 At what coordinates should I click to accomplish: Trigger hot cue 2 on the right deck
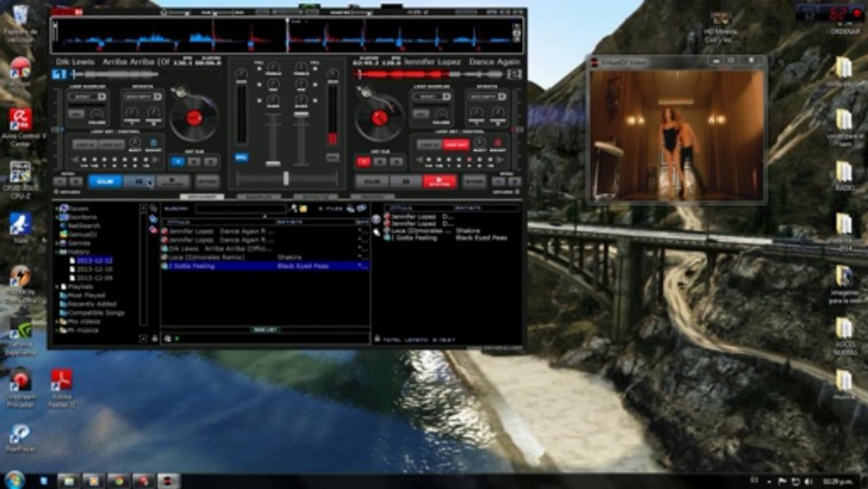(380, 161)
